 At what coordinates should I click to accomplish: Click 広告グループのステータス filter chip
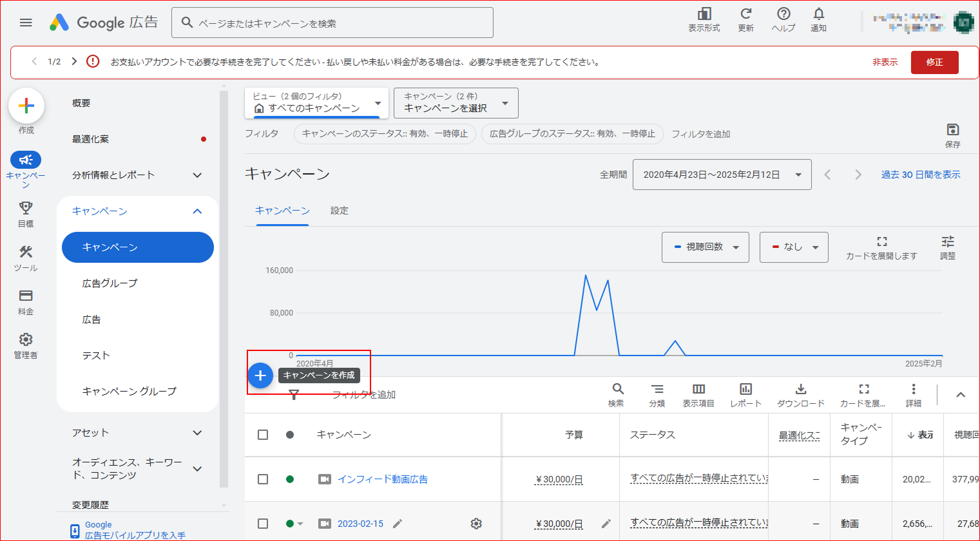(572, 134)
